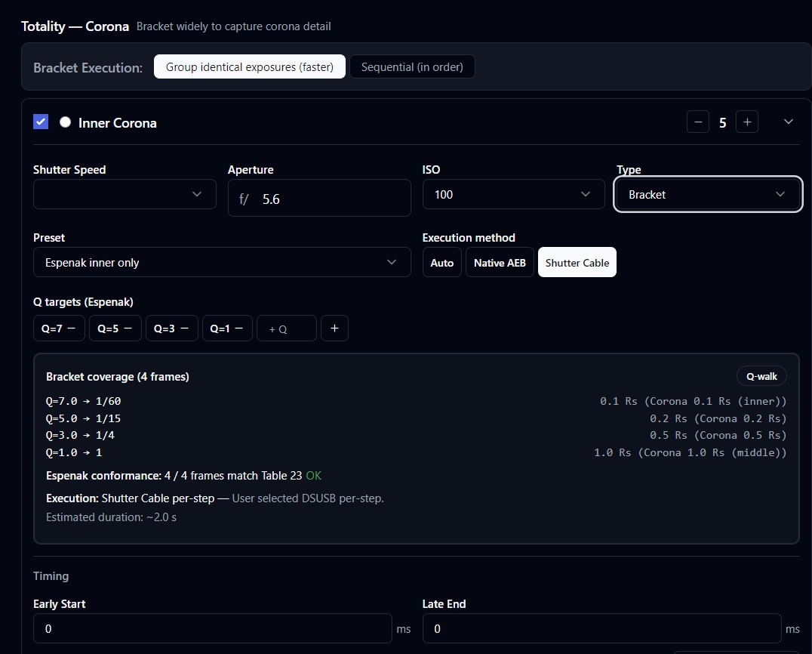Open the Shutter Speed dropdown
This screenshot has height=654, width=812.
(x=125, y=194)
